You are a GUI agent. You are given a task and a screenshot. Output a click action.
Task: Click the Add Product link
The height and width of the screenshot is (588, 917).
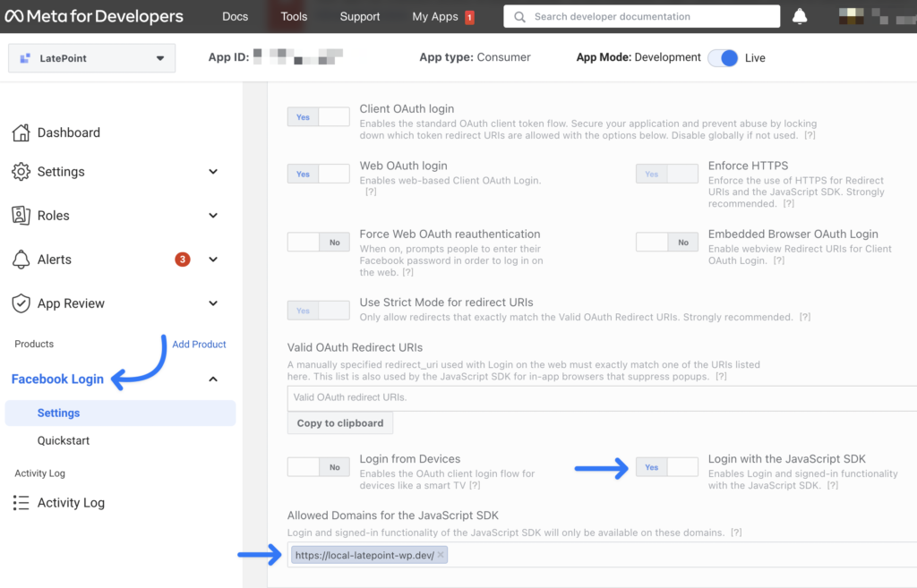(x=198, y=344)
